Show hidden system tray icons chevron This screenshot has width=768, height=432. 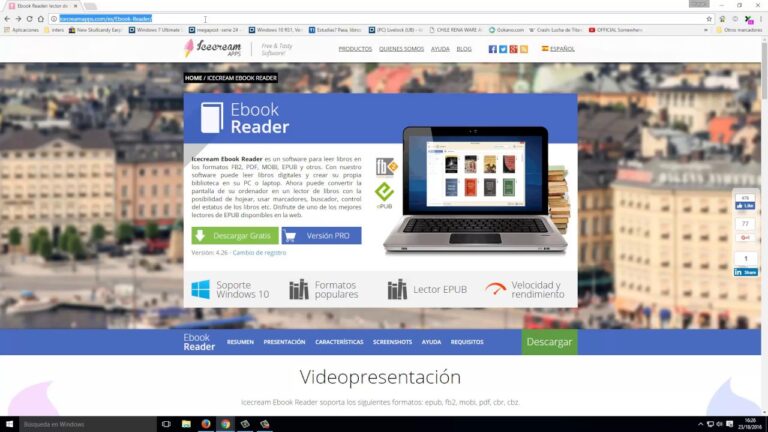700,424
